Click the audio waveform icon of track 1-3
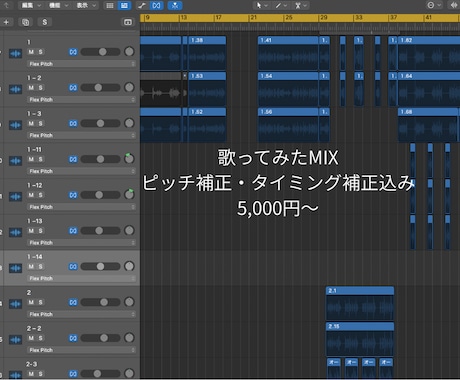The height and width of the screenshot is (380, 460). (x=15, y=125)
